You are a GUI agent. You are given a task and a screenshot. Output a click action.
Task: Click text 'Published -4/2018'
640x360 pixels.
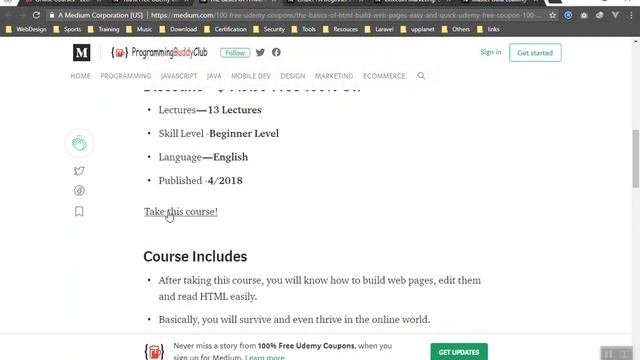point(200,180)
